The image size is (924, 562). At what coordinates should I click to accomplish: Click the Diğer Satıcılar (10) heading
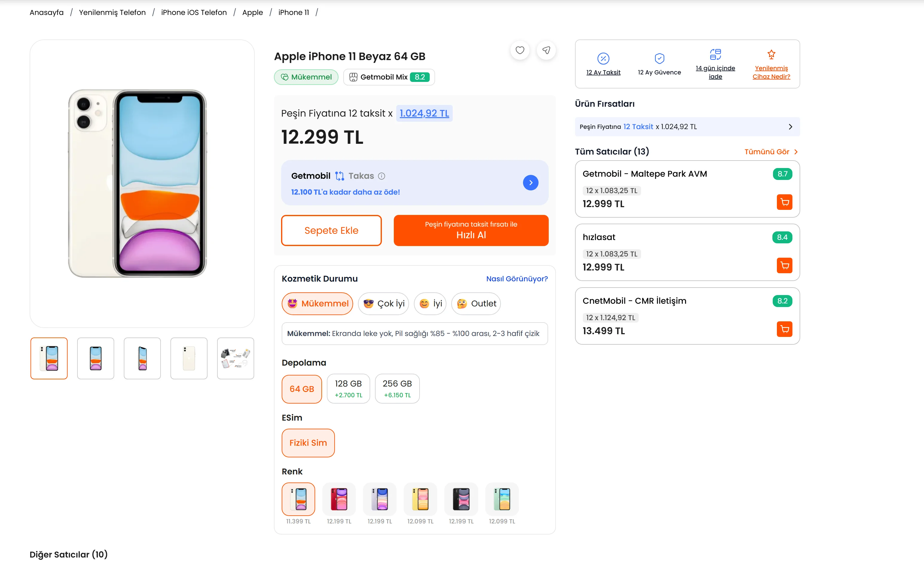click(68, 555)
